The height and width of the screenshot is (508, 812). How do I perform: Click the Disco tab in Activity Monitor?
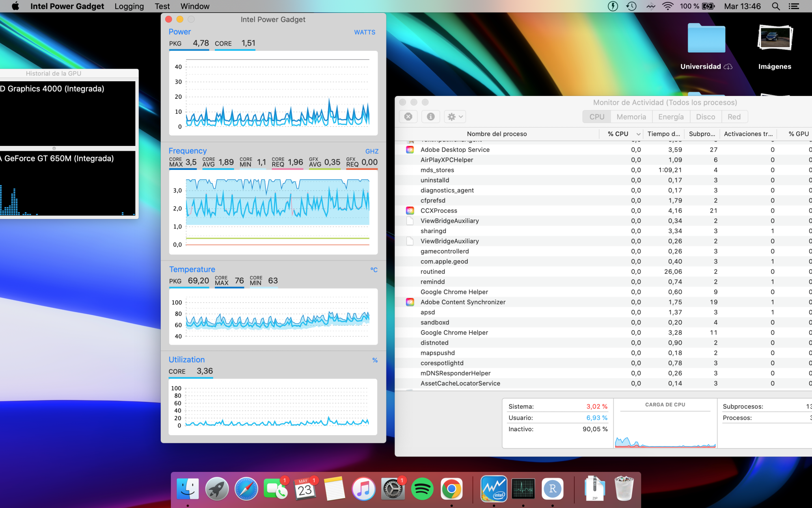[705, 117]
